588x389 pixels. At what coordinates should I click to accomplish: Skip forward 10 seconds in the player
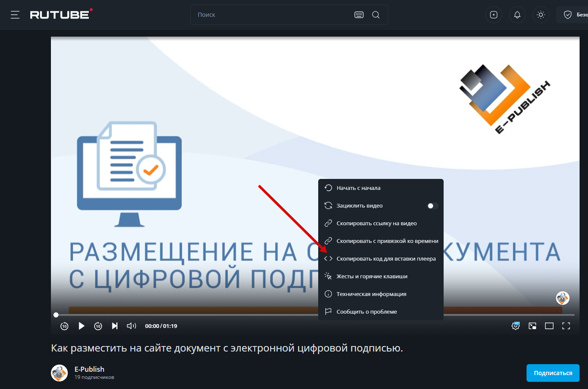pyautogui.click(x=98, y=326)
